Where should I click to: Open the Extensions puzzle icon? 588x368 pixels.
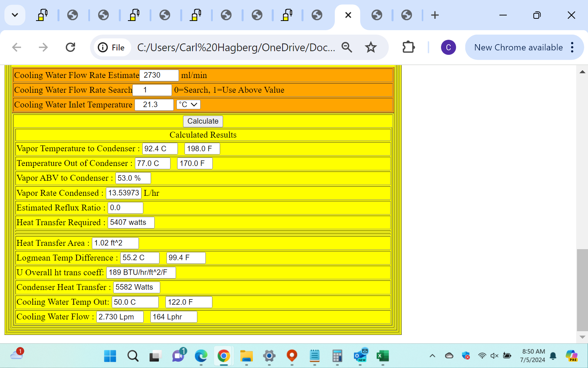pyautogui.click(x=408, y=47)
